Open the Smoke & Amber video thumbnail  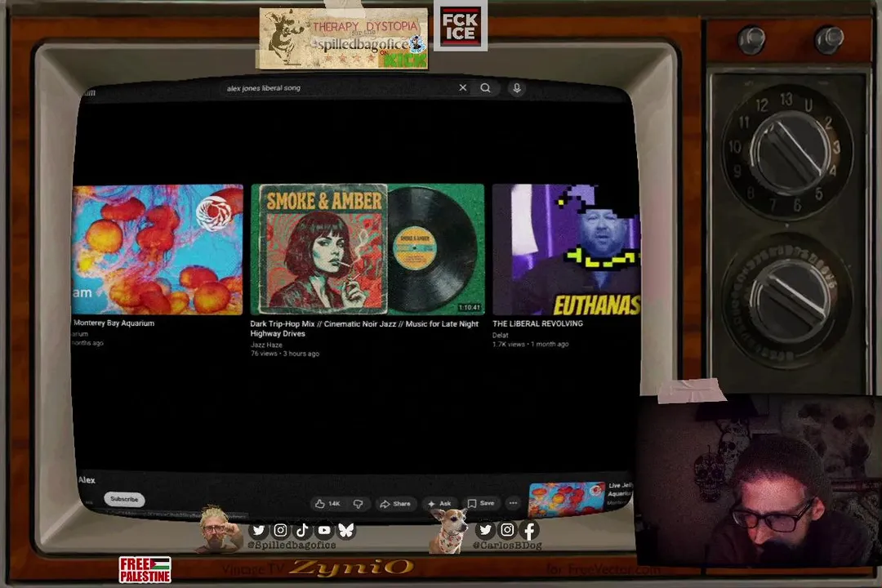tap(367, 249)
